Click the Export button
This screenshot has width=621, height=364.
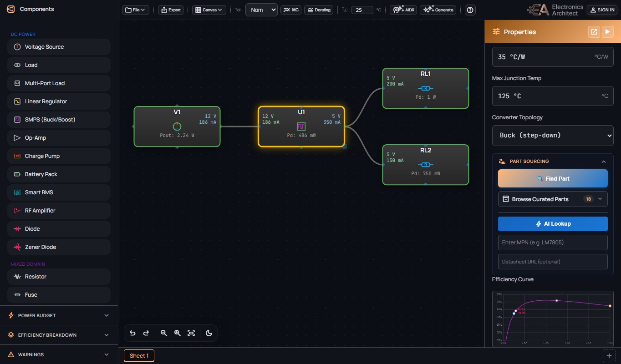coord(171,10)
